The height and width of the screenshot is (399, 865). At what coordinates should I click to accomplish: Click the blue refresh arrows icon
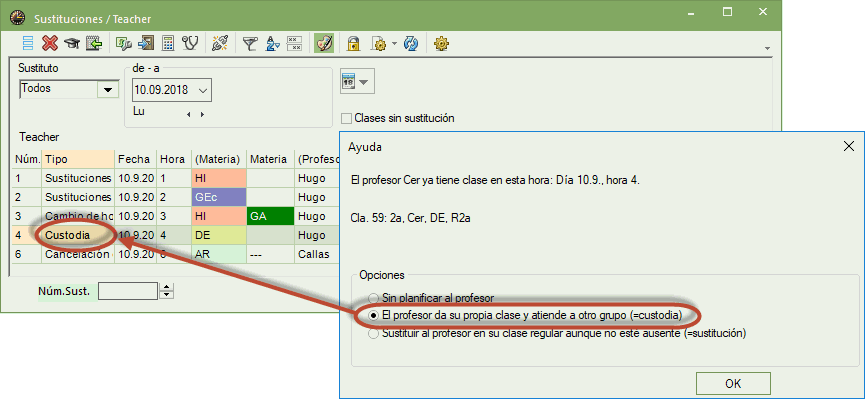point(411,43)
